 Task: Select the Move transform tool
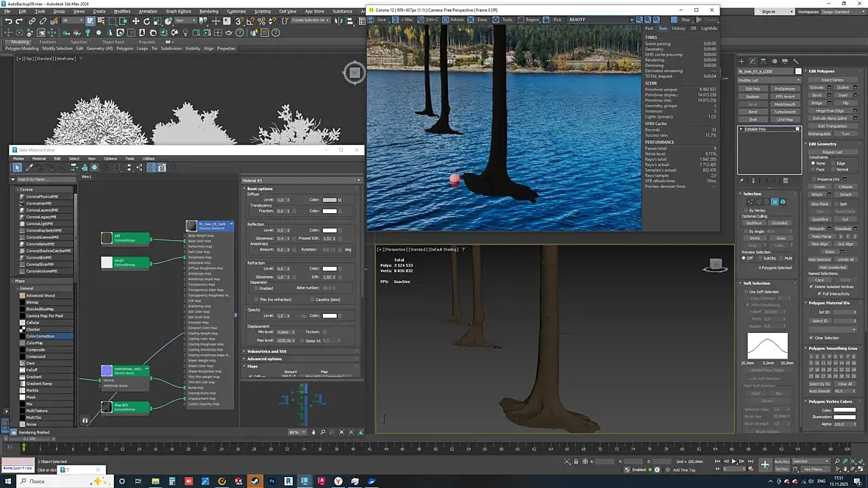tap(135, 21)
